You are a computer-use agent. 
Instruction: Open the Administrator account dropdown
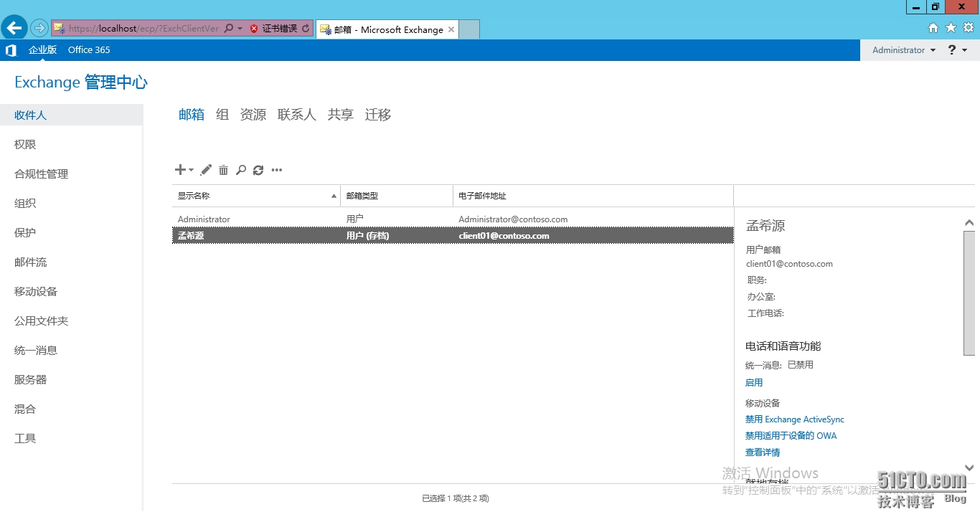[903, 49]
